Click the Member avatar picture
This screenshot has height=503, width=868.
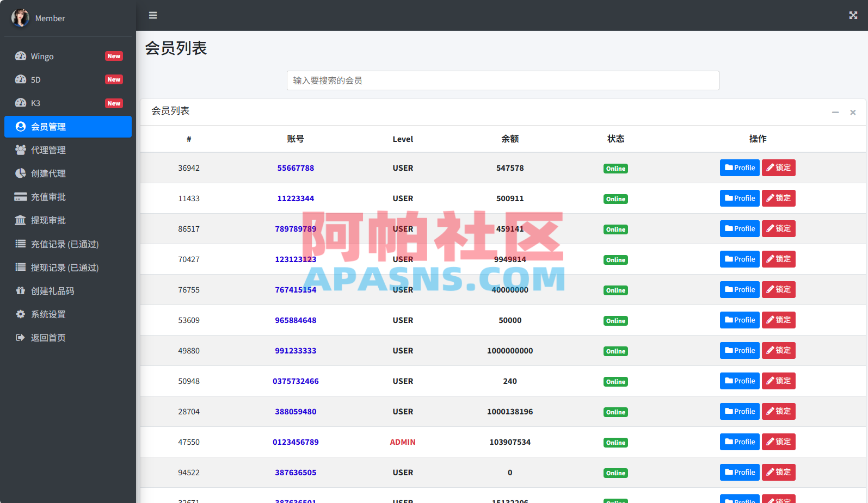coord(20,18)
